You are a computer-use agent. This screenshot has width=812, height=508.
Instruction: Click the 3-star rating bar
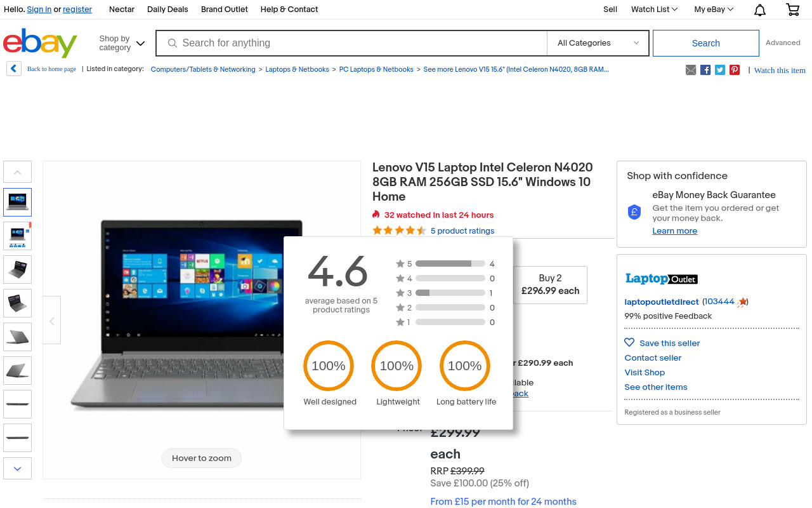[x=450, y=293]
